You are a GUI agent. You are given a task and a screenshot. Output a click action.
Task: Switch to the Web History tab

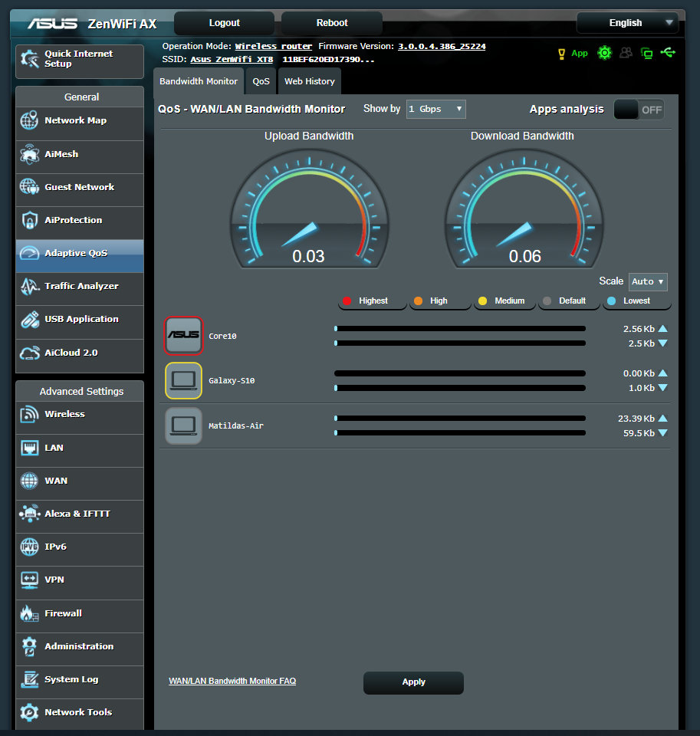point(310,81)
